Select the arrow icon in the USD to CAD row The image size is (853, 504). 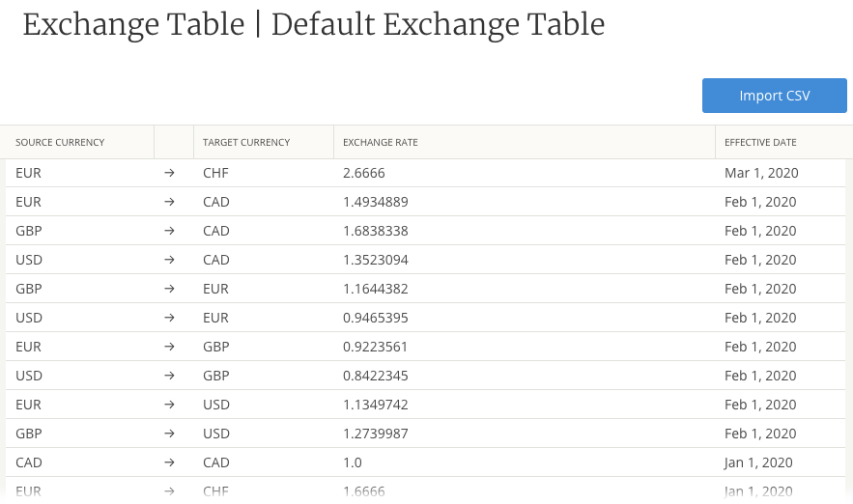pos(170,260)
